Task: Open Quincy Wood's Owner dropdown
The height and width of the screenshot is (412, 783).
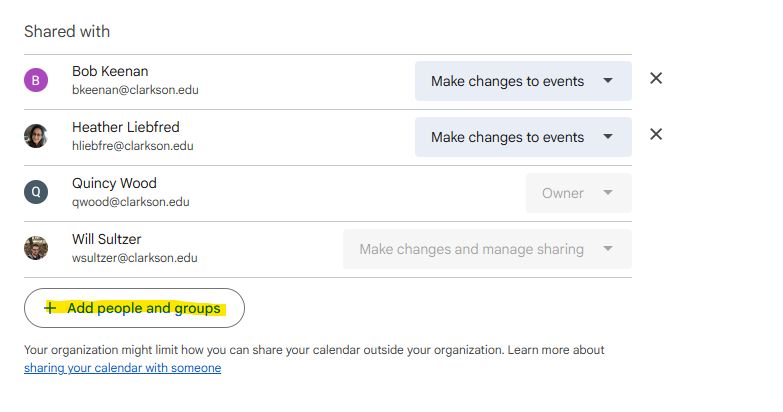Action: pos(578,193)
